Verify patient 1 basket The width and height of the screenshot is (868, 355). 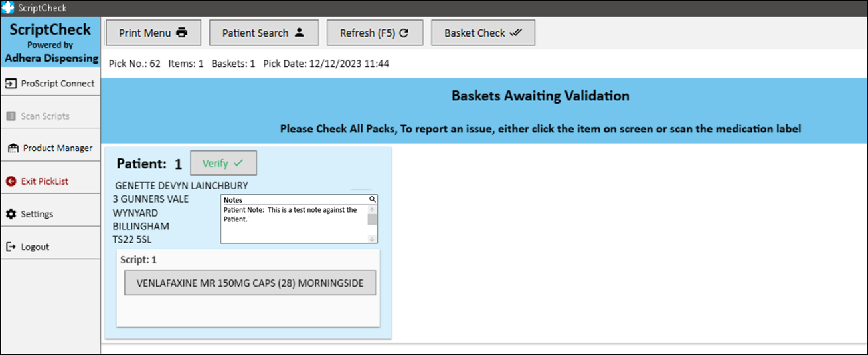223,163
